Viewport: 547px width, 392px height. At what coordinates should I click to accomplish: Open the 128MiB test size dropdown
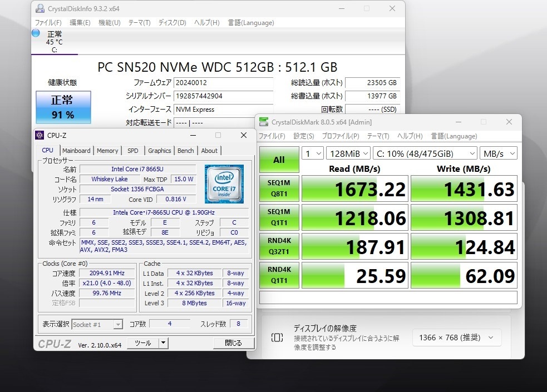[348, 153]
